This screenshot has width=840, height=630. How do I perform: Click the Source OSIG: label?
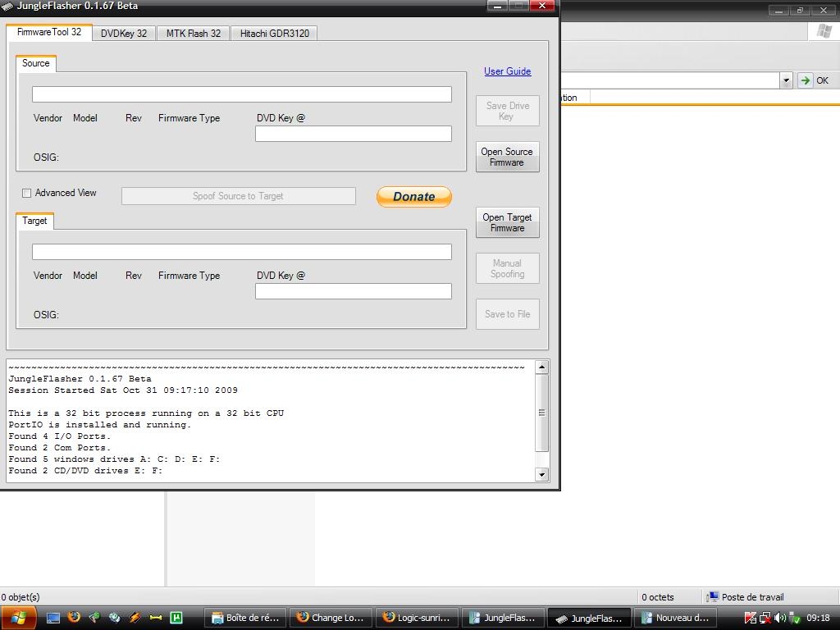pos(46,157)
